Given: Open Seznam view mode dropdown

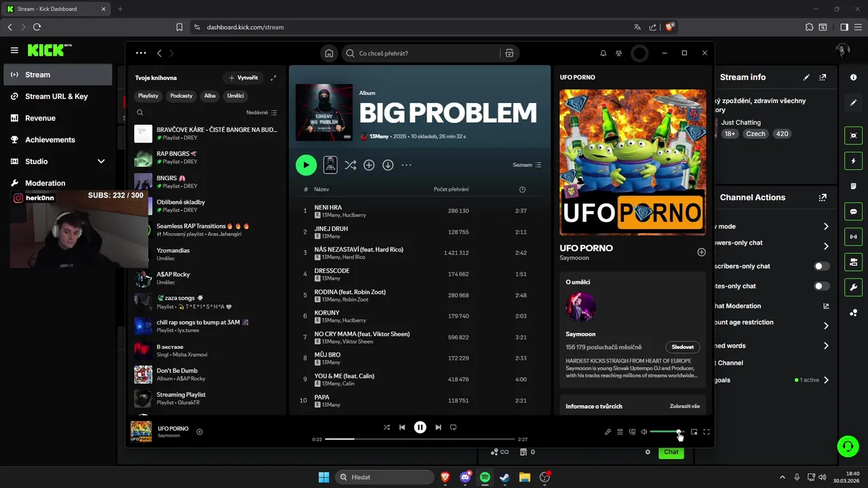Looking at the screenshot, I should click(527, 165).
